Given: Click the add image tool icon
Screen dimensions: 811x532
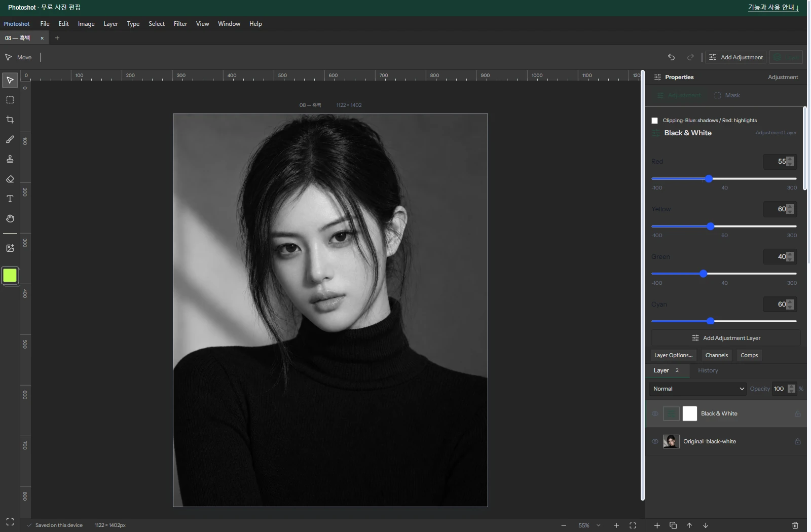Looking at the screenshot, I should tap(10, 248).
